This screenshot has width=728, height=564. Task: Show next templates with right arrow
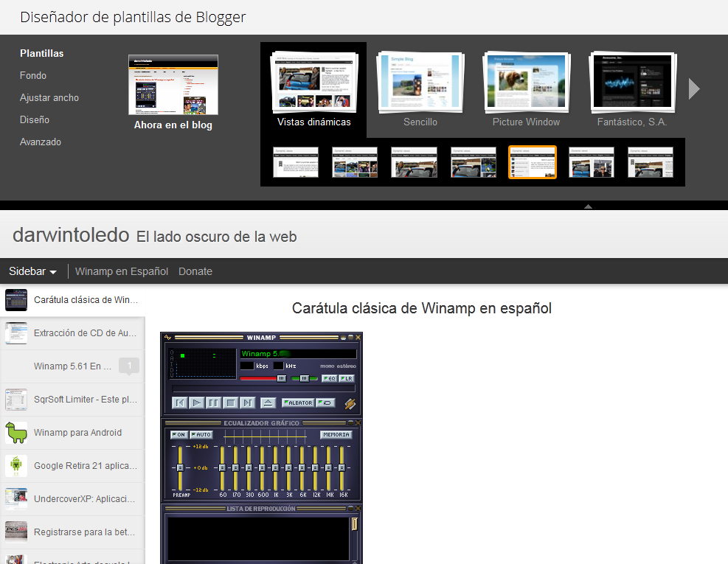point(693,88)
